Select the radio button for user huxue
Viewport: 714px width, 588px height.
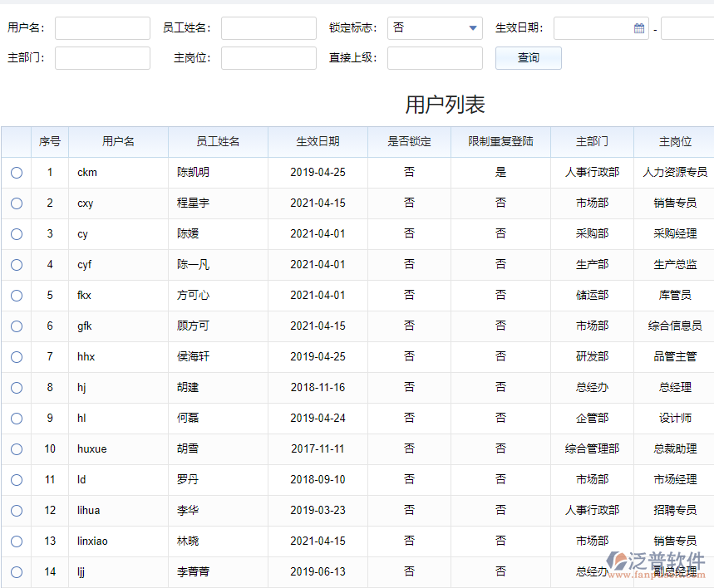point(17,449)
